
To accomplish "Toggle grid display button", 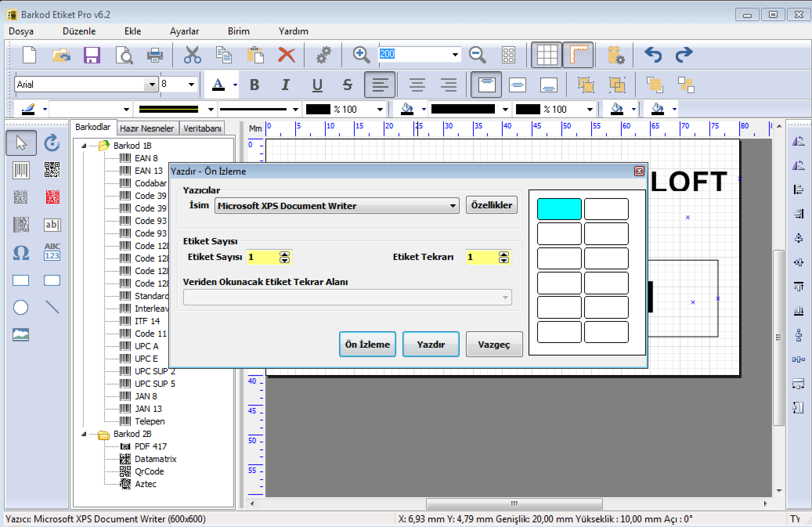I will pos(547,55).
